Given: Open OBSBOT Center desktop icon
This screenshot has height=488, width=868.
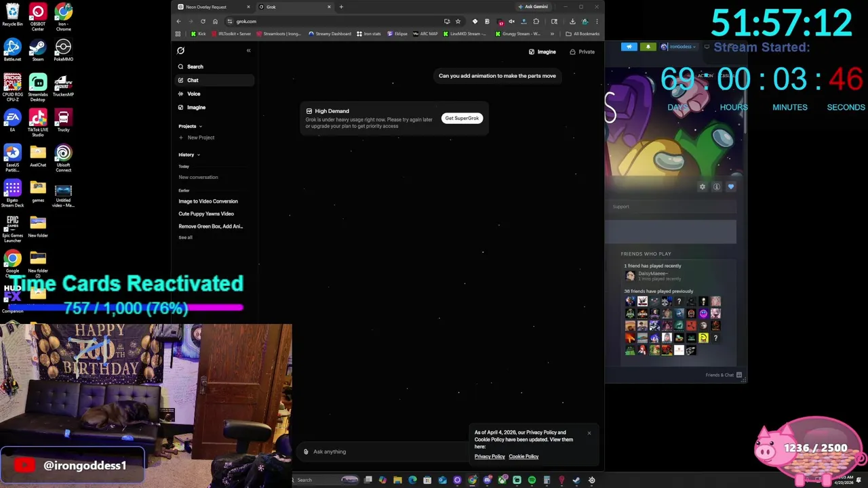Looking at the screenshot, I should 38,18.
